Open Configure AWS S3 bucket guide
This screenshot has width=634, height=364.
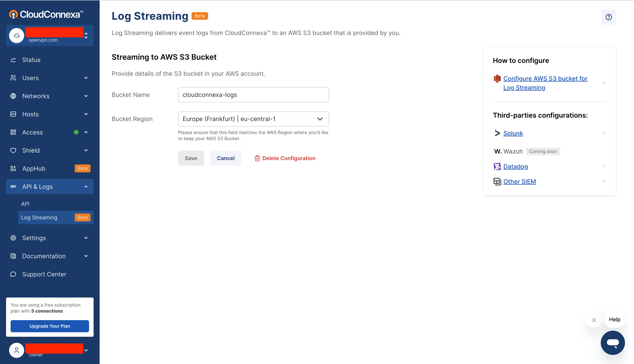pos(545,83)
